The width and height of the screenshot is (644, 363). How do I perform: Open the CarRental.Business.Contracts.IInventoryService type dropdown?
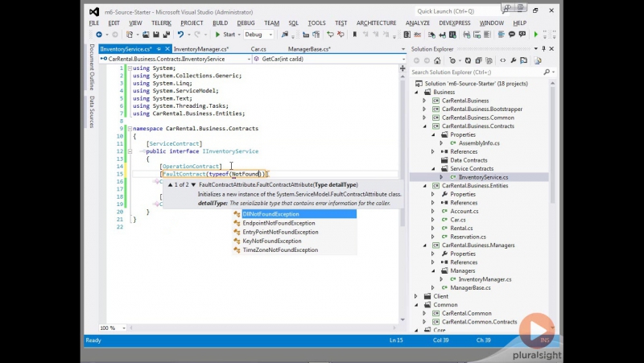[175, 59]
